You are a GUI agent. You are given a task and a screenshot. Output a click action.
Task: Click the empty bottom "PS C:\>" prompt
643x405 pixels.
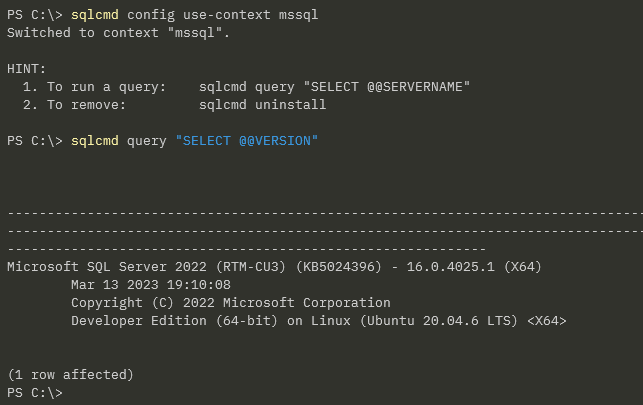coord(34,393)
